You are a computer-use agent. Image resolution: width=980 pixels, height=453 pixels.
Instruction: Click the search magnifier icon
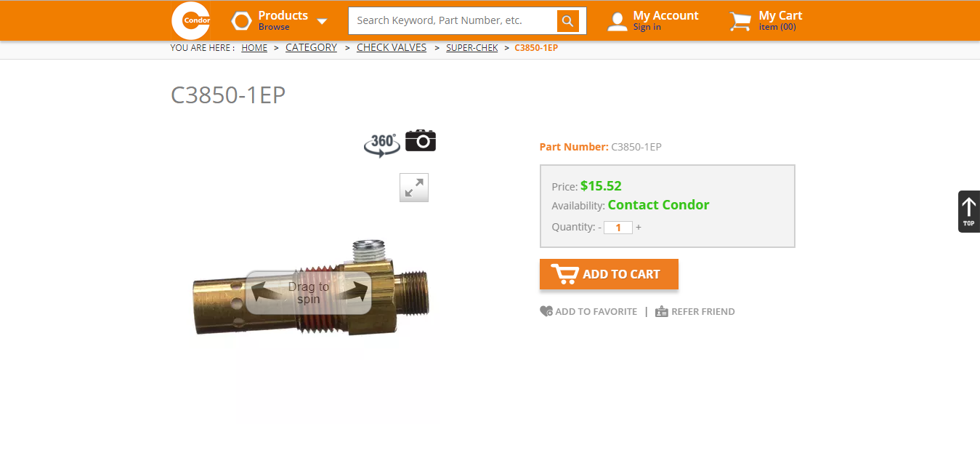(x=568, y=21)
